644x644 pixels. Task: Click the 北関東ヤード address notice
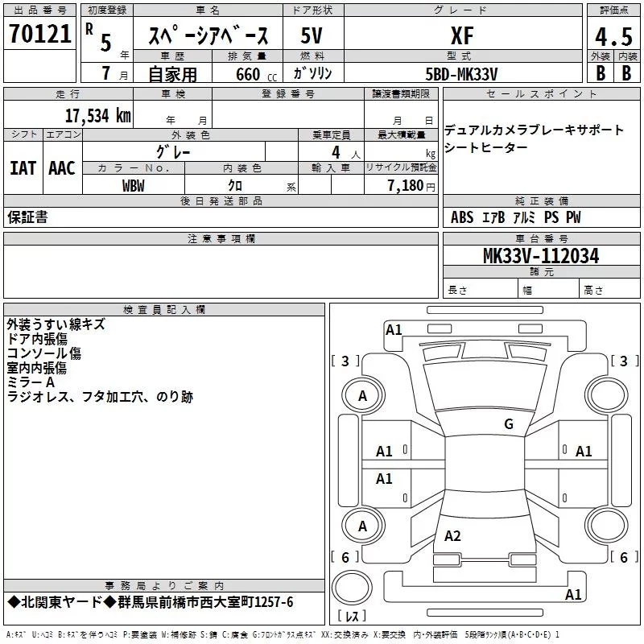pyautogui.click(x=151, y=602)
